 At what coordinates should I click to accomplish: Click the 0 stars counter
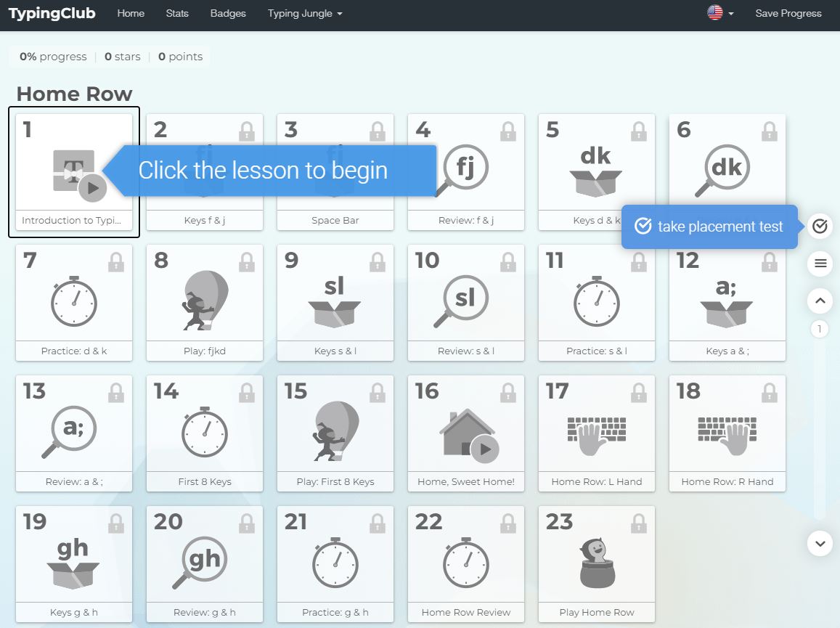click(x=122, y=56)
